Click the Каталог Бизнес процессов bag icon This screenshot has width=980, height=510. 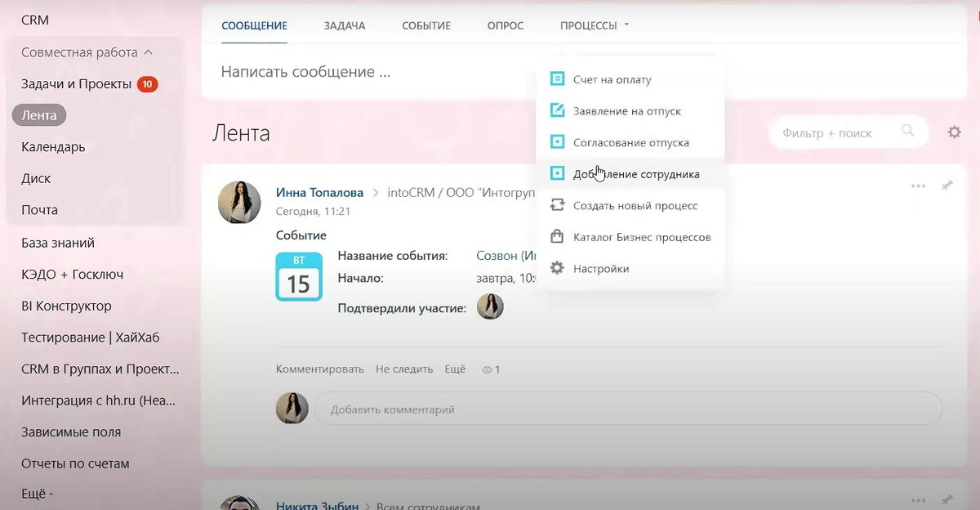pyautogui.click(x=557, y=236)
